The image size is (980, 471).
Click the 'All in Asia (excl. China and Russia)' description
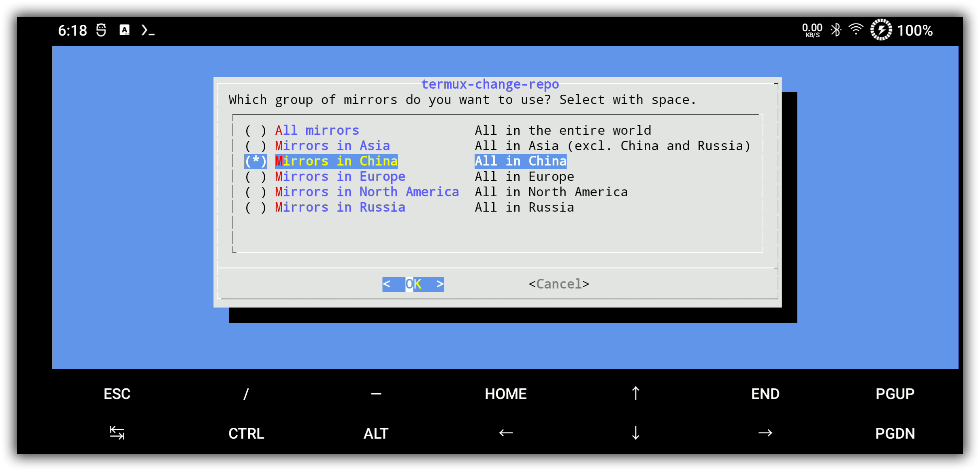pyautogui.click(x=613, y=146)
